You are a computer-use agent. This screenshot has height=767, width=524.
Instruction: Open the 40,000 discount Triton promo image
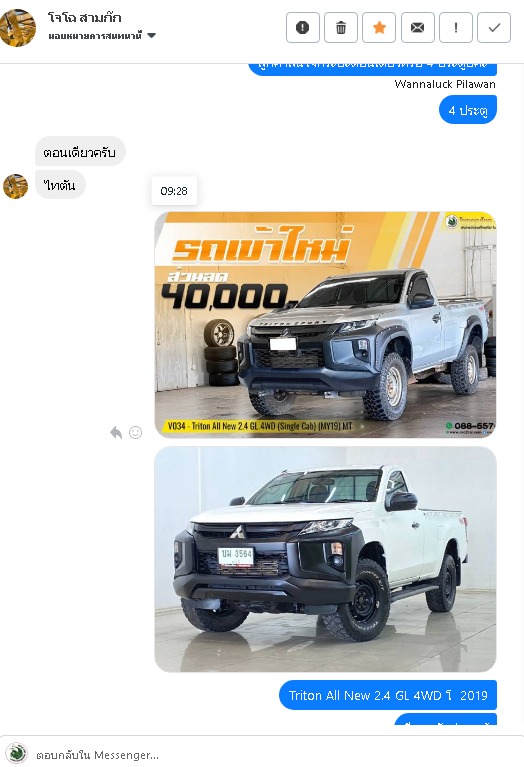325,324
